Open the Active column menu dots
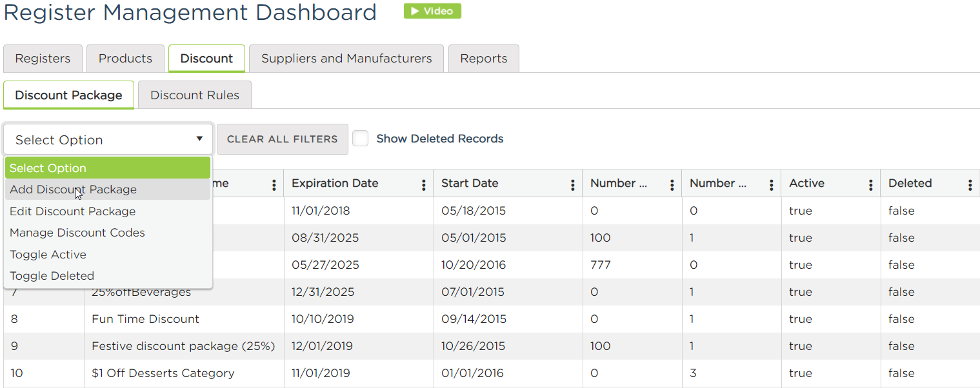Screen dimensions: 980x388 click(871, 186)
